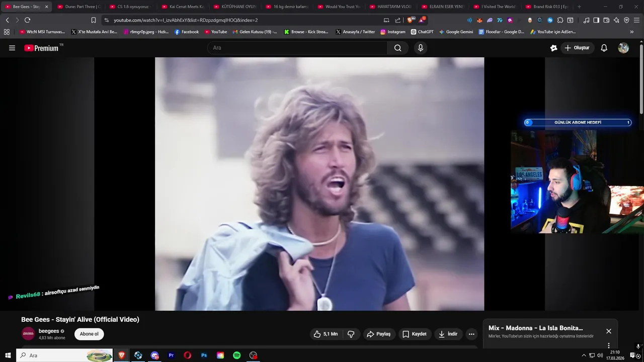This screenshot has height=362, width=644.
Task: Switch to the CS 1.6 oynuyoruz tab
Action: [x=131, y=7]
